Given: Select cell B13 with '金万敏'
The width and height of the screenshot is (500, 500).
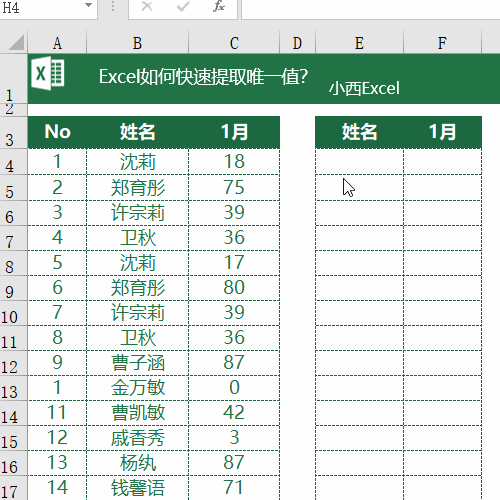Looking at the screenshot, I should pyautogui.click(x=138, y=388).
